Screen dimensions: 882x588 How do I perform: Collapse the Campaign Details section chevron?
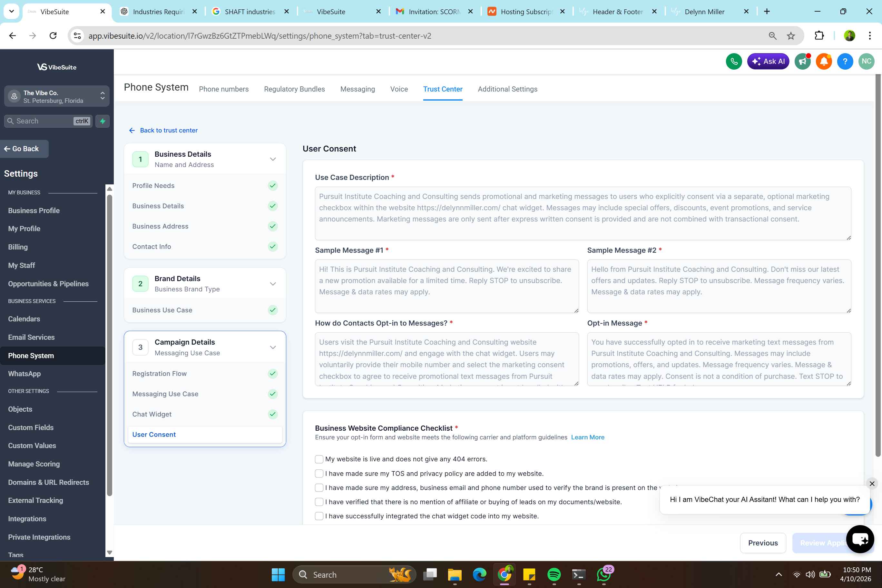pos(273,347)
